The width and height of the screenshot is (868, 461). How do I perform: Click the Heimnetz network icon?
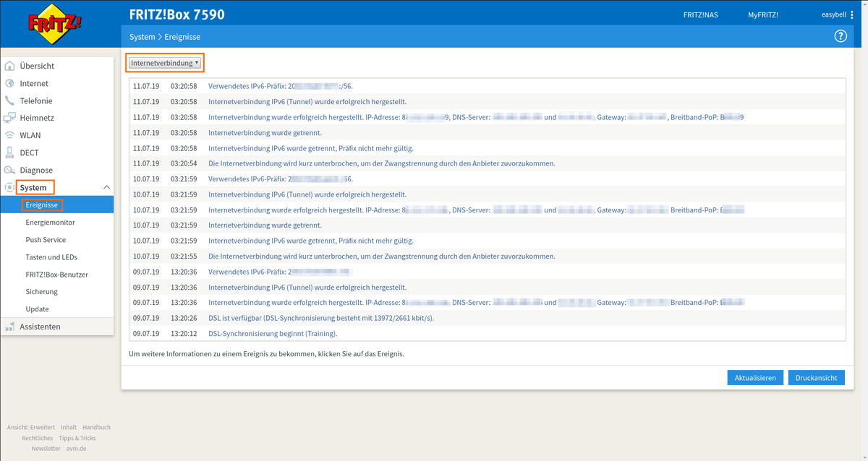click(9, 118)
